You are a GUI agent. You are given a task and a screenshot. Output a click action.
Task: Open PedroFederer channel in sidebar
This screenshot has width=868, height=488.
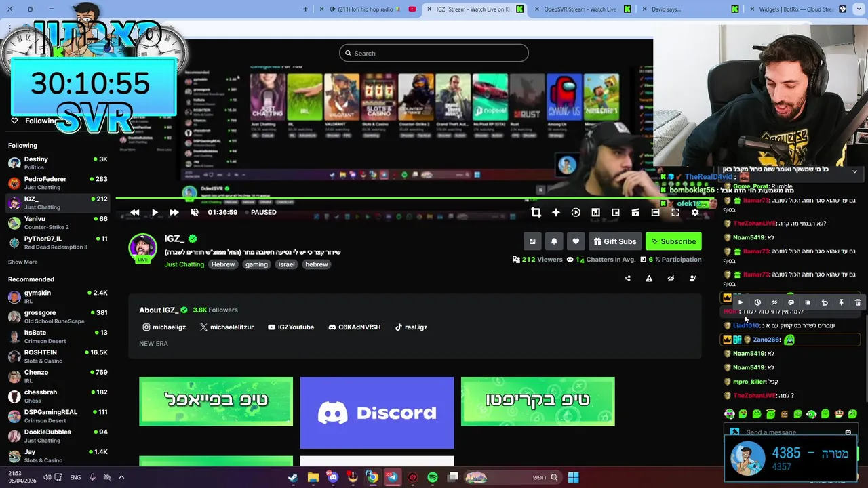point(58,183)
